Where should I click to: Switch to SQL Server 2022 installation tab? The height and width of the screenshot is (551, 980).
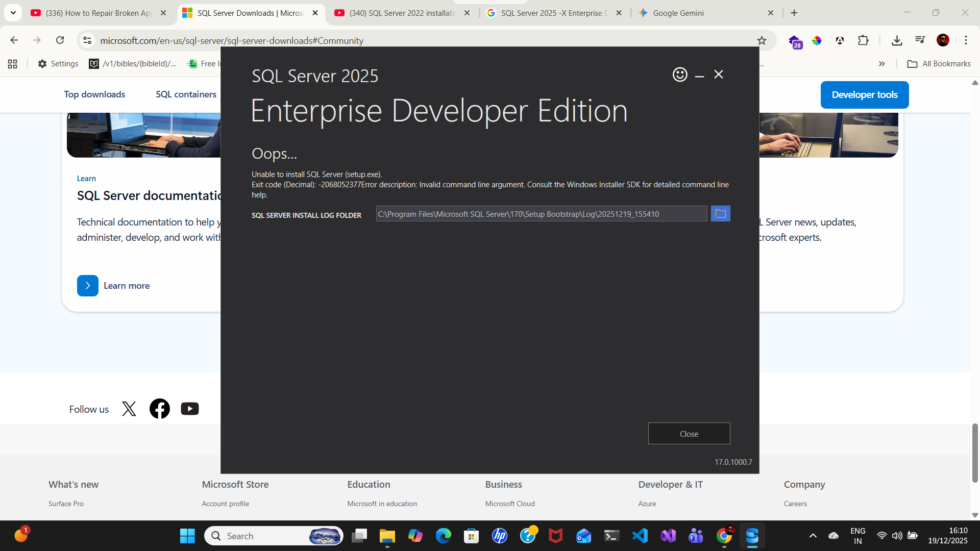coord(402,13)
